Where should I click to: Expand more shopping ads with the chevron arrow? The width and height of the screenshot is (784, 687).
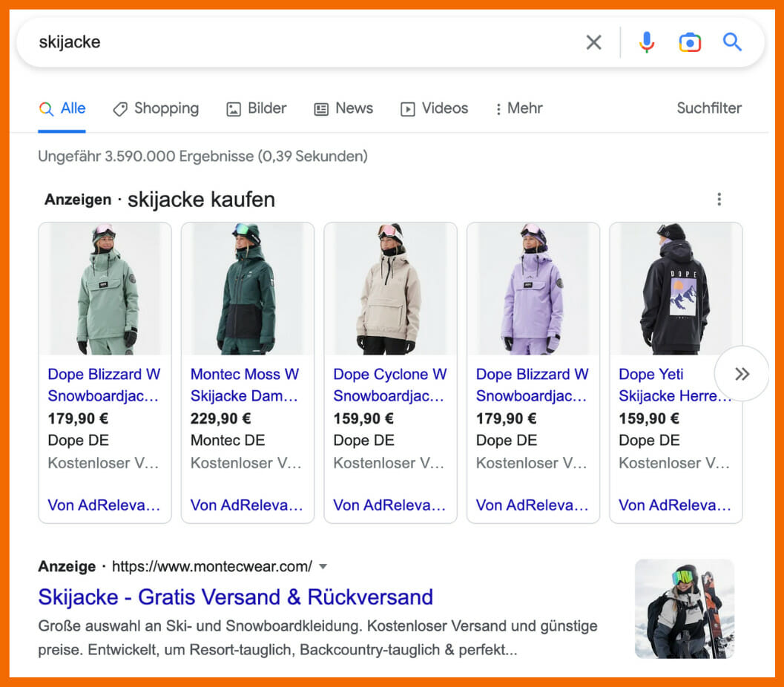point(742,374)
